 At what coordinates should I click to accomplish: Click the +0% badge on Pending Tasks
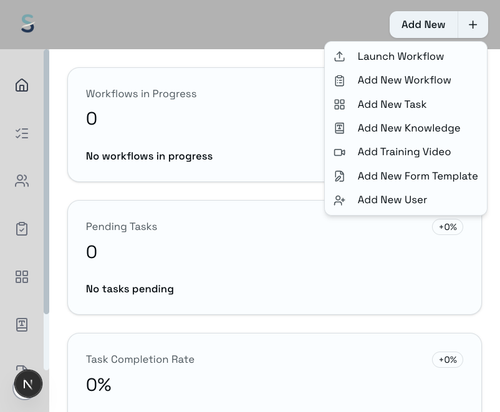(x=447, y=227)
